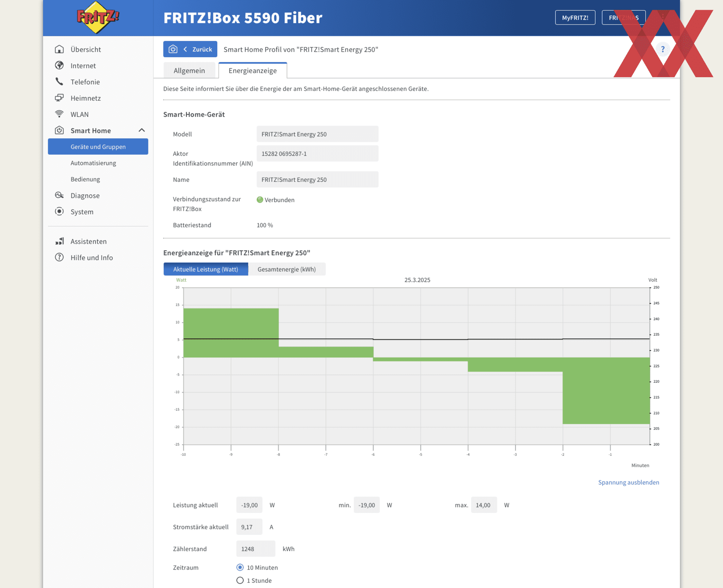Click the Stromstärke aktuell field
Viewport: 723px width, 588px height.
click(249, 527)
